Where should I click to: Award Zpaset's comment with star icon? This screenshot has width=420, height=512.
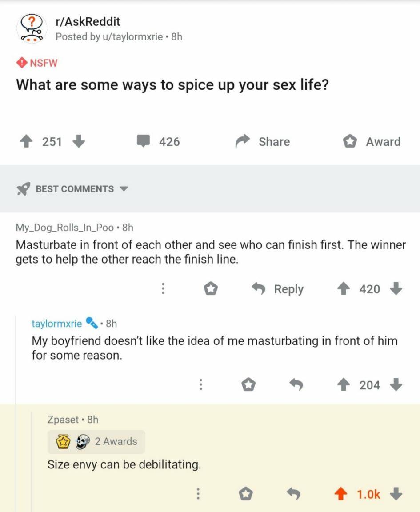point(247,494)
